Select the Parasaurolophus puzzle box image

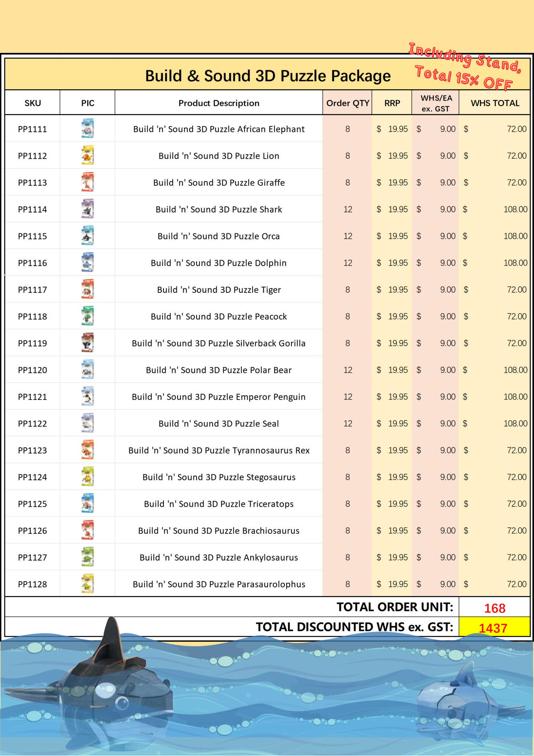(88, 584)
